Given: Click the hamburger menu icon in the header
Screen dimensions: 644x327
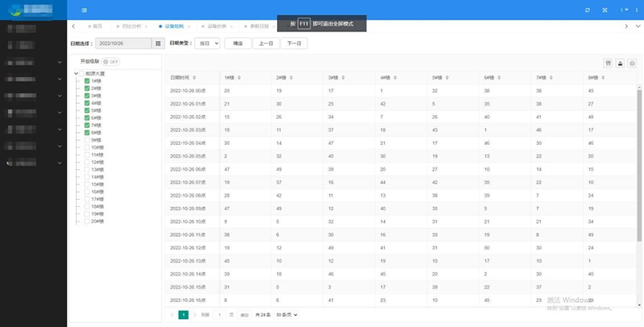Looking at the screenshot, I should tap(84, 10).
